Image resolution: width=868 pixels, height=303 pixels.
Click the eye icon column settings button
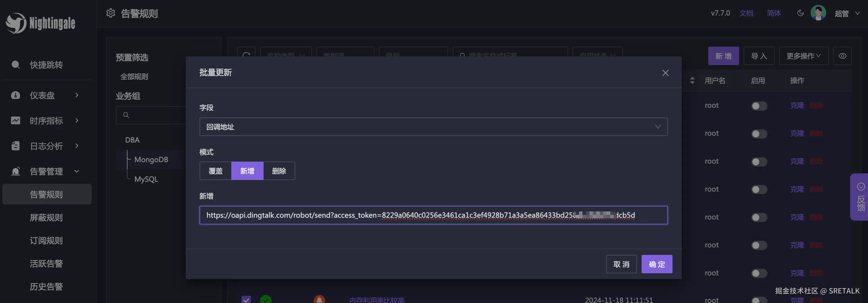[x=842, y=56]
